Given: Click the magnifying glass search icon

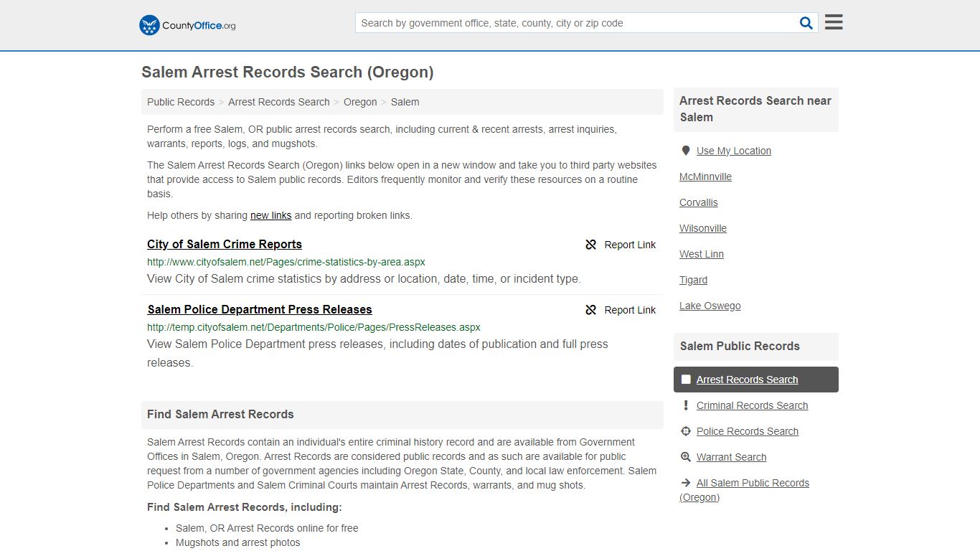Looking at the screenshot, I should [x=806, y=23].
